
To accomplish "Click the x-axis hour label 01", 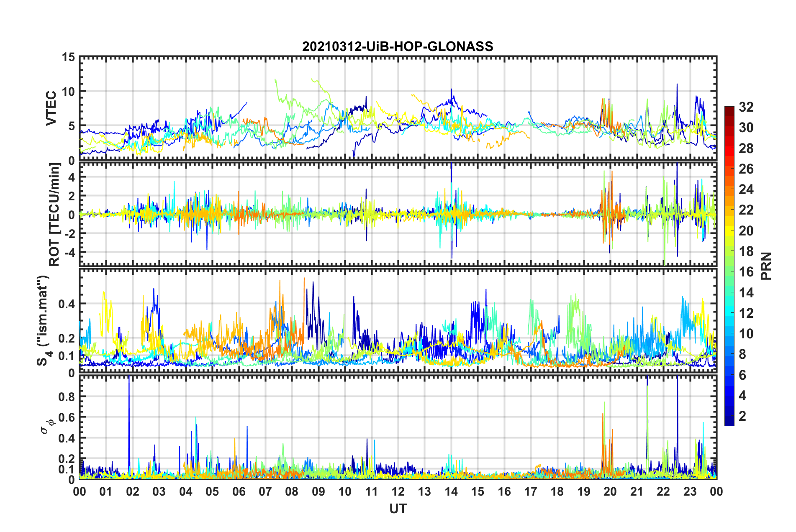I will 106,491.
